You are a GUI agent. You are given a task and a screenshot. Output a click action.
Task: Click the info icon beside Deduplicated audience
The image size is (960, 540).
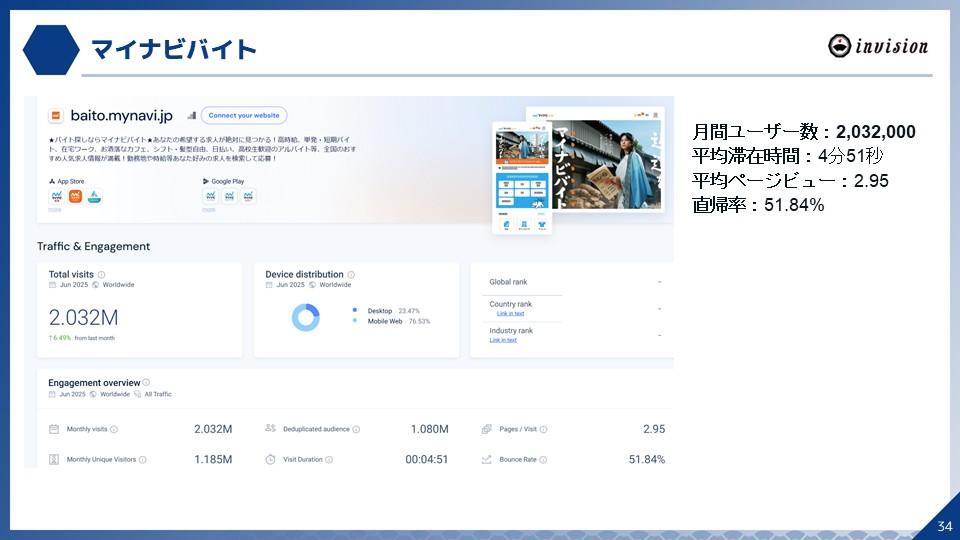[x=356, y=429]
